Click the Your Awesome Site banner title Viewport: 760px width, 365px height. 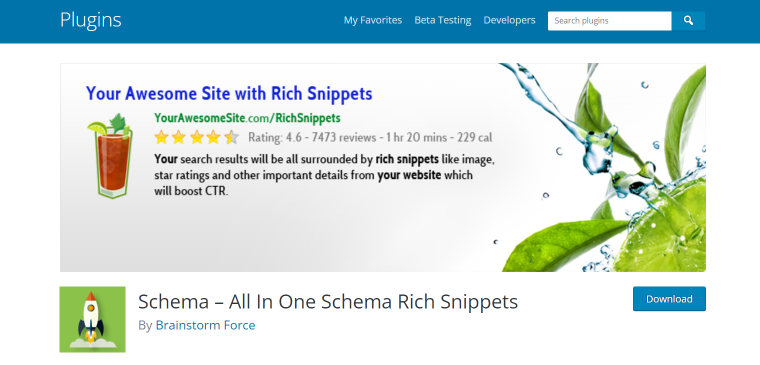tap(229, 93)
